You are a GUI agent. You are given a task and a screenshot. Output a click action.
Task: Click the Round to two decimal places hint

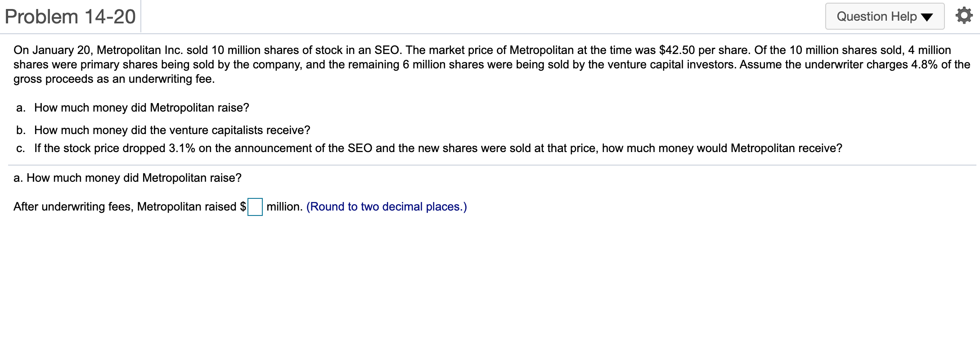[387, 206]
